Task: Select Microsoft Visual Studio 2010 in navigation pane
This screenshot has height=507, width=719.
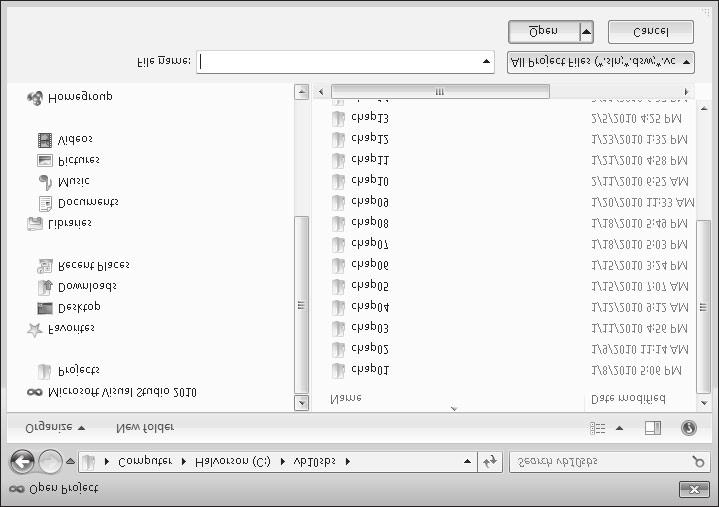Action: pyautogui.click(x=122, y=392)
